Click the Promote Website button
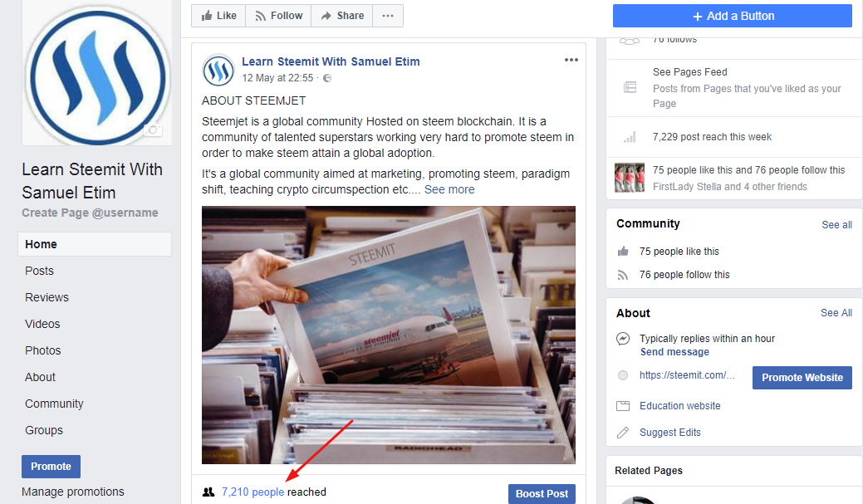 802,378
